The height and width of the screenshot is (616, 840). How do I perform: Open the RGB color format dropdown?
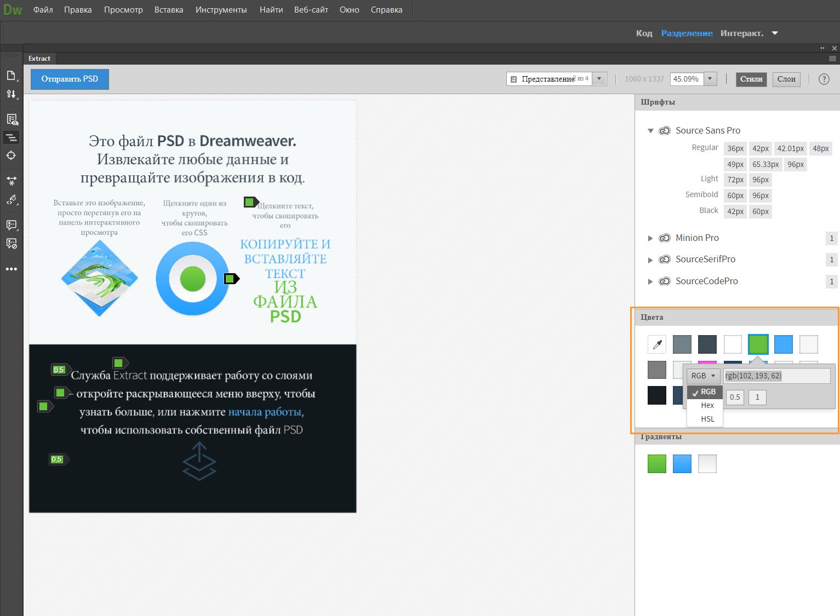[704, 376]
